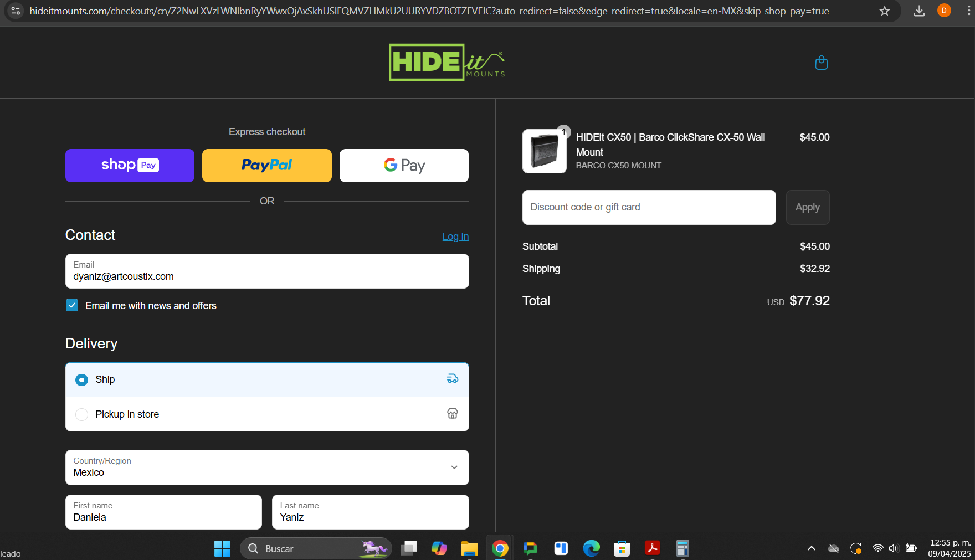Open the sync tray icon with orange dot
Image resolution: width=975 pixels, height=560 pixels.
pos(856,548)
